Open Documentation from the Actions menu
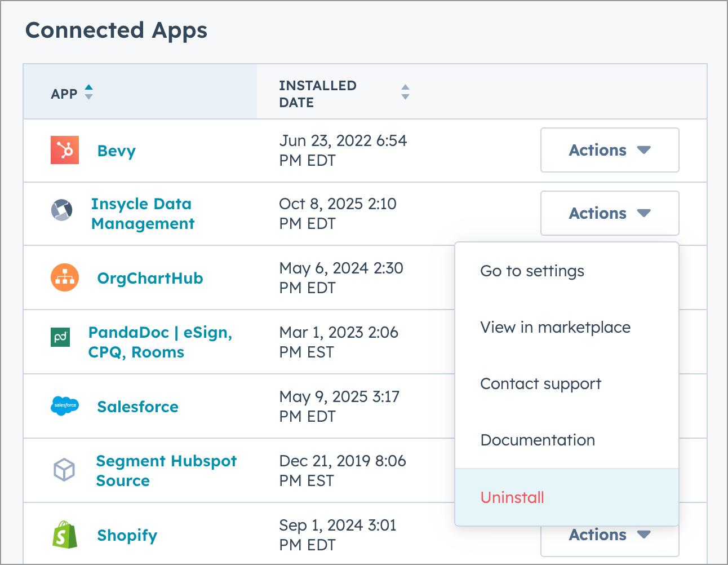This screenshot has width=728, height=565. pyautogui.click(x=537, y=440)
